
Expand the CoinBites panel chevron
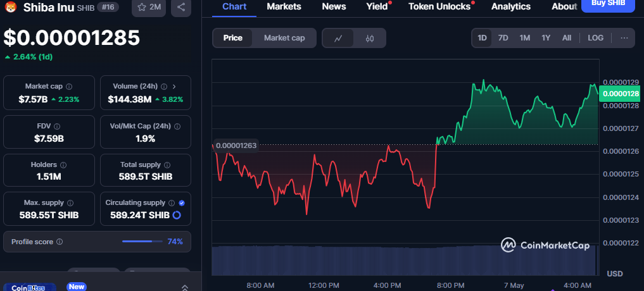pos(185,288)
